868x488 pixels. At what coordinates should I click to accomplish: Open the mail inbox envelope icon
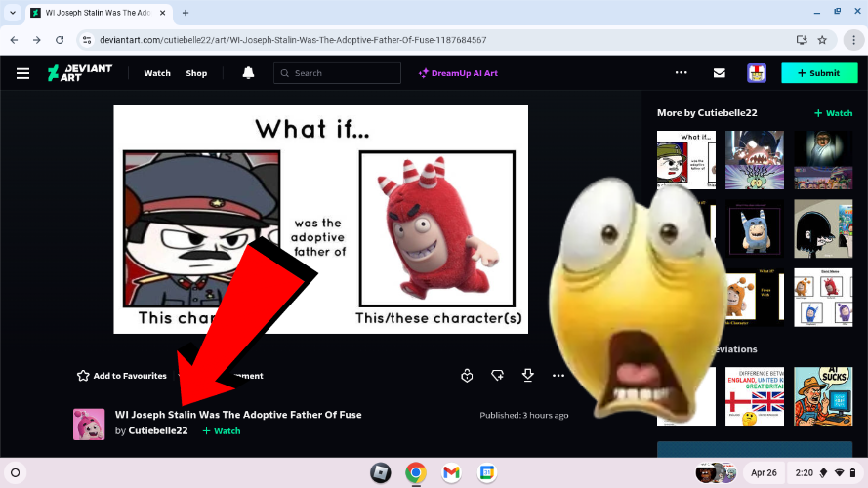719,73
